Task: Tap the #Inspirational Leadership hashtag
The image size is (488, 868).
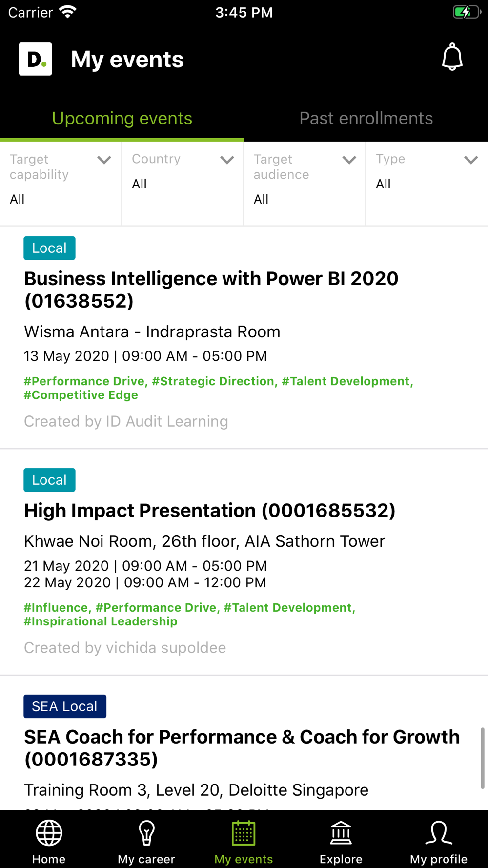Action: 101,621
